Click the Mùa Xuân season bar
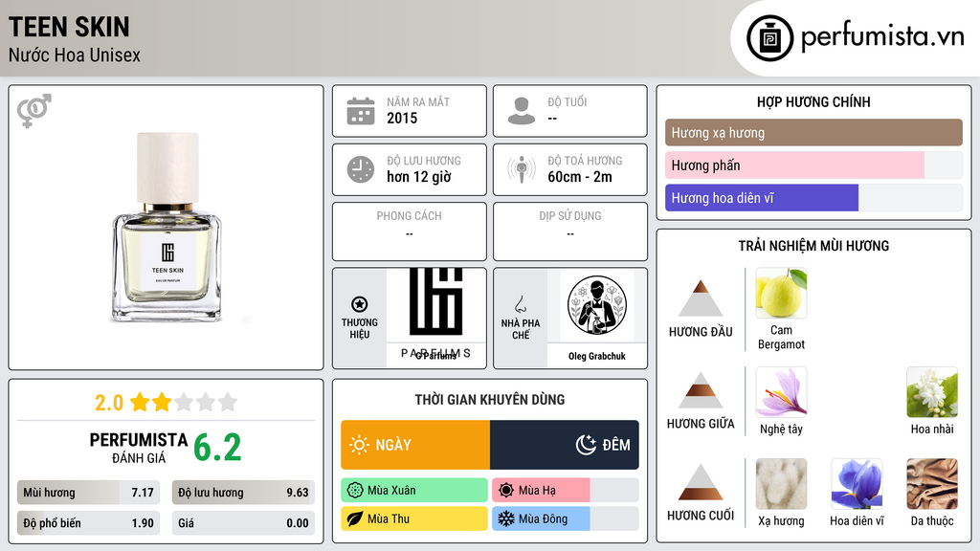 (x=414, y=490)
